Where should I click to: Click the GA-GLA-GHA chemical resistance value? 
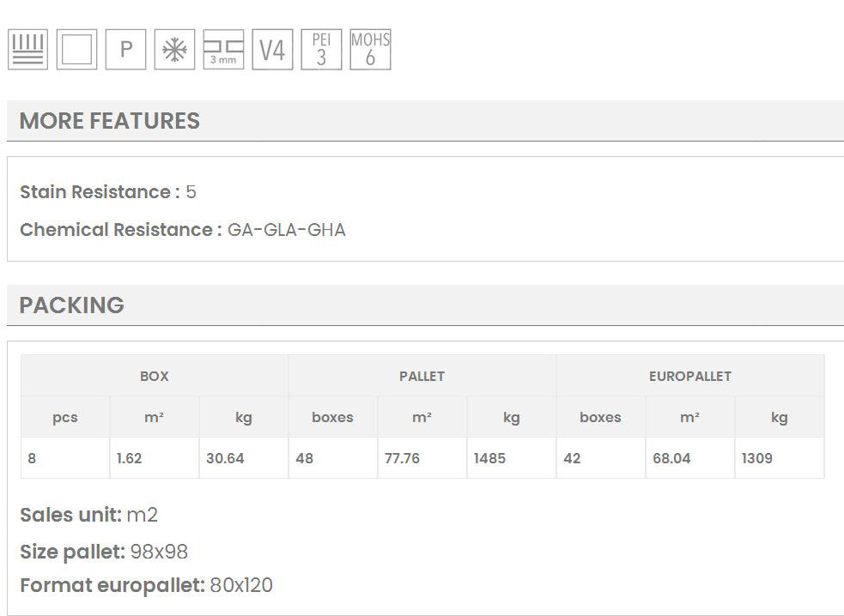(286, 230)
